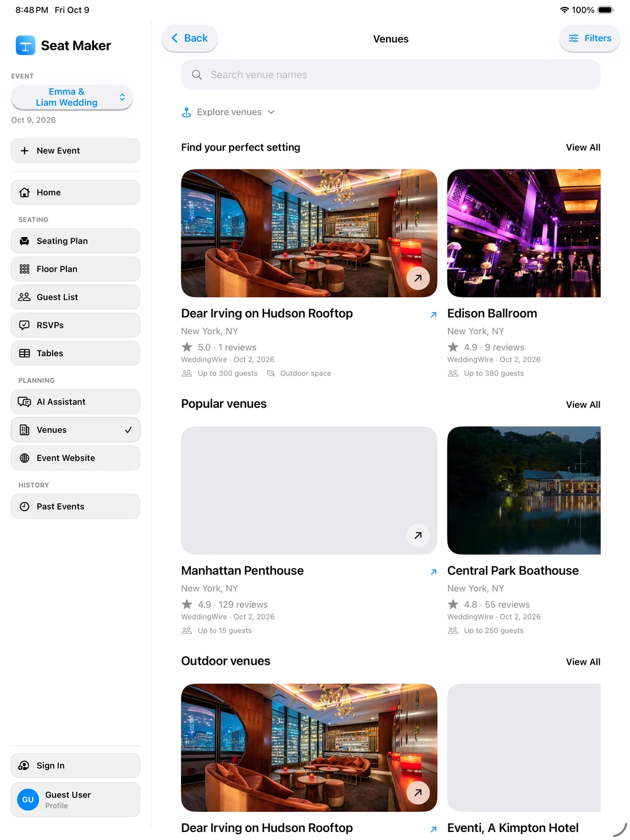This screenshot has height=840, width=630.
Task: Create a New Event
Action: [x=76, y=151]
